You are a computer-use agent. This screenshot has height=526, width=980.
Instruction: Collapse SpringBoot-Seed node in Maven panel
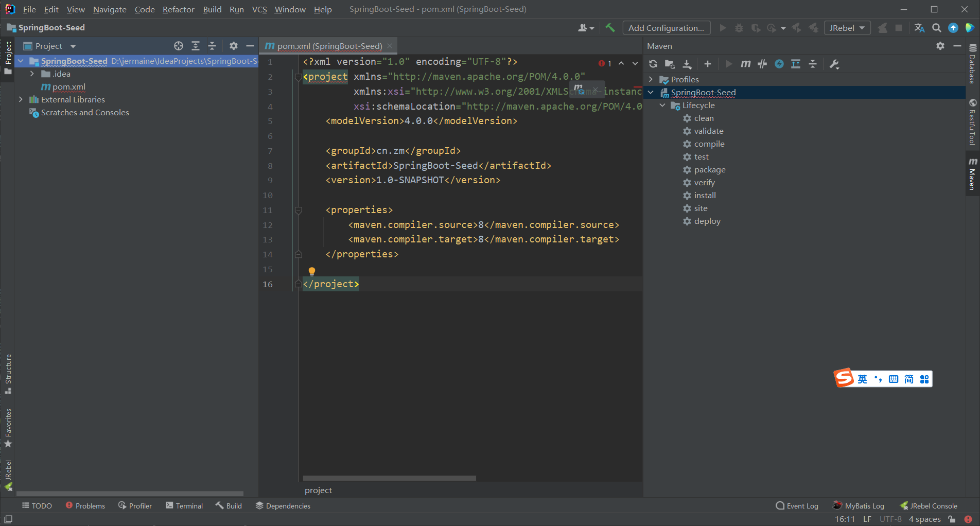[651, 92]
